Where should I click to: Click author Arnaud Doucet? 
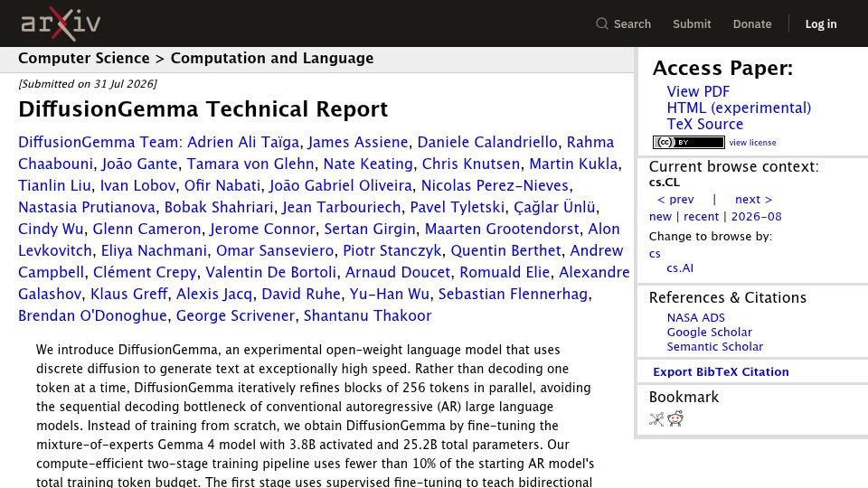(x=398, y=272)
